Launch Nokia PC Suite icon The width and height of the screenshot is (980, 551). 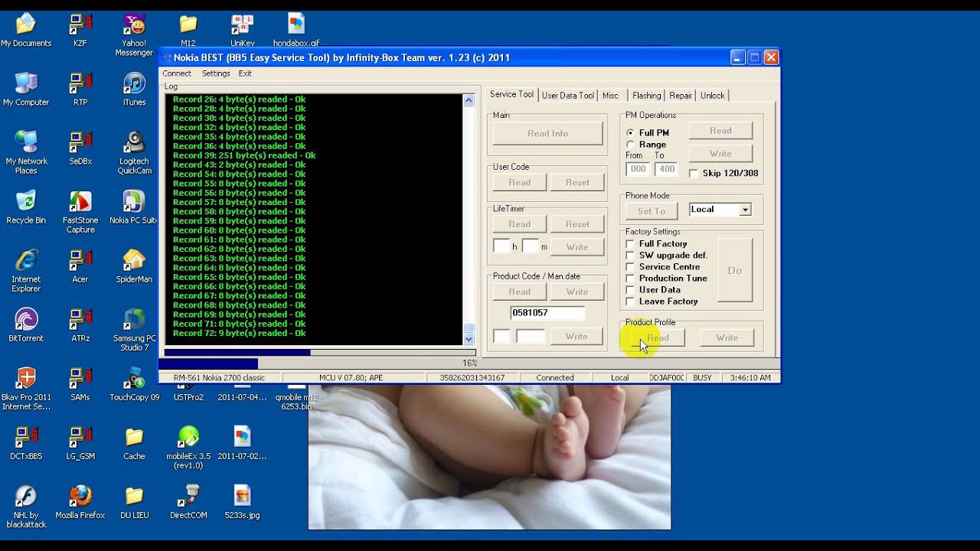coord(134,207)
